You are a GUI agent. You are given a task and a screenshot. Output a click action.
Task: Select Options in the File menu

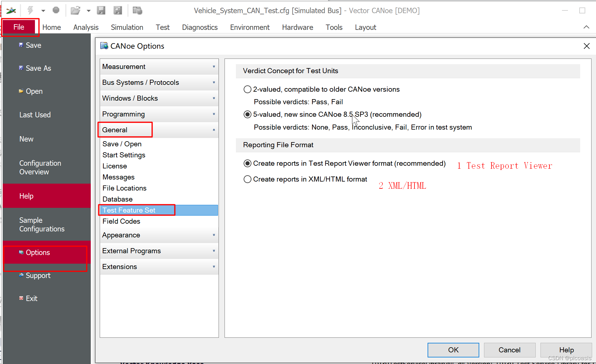[38, 252]
